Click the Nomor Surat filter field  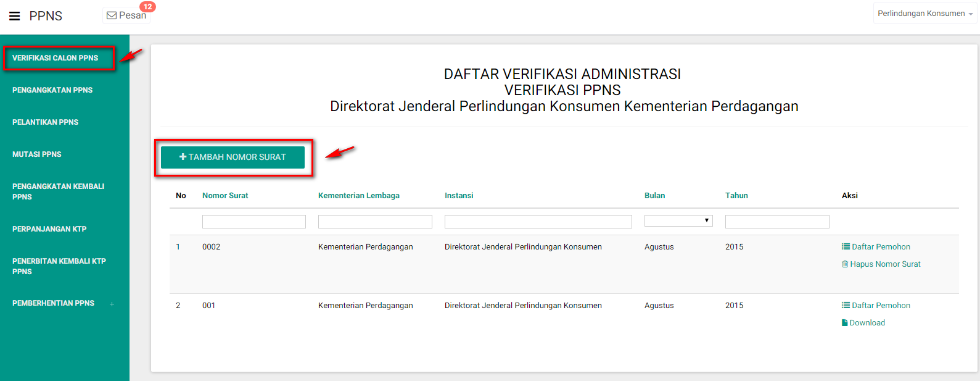[x=253, y=222]
